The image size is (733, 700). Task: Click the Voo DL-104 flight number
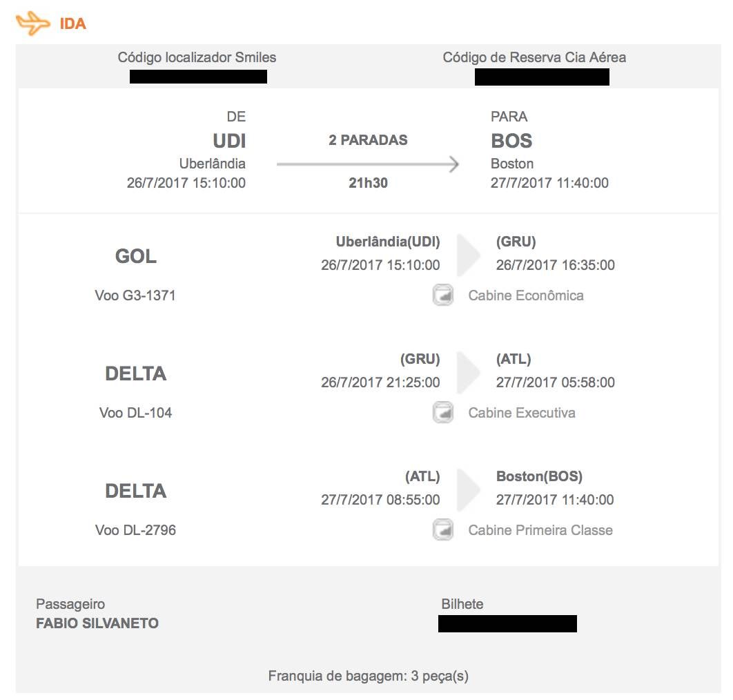[x=135, y=413]
